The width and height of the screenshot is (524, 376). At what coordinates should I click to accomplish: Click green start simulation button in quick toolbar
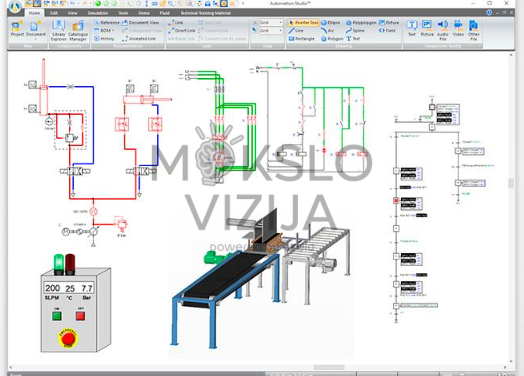point(98,4)
